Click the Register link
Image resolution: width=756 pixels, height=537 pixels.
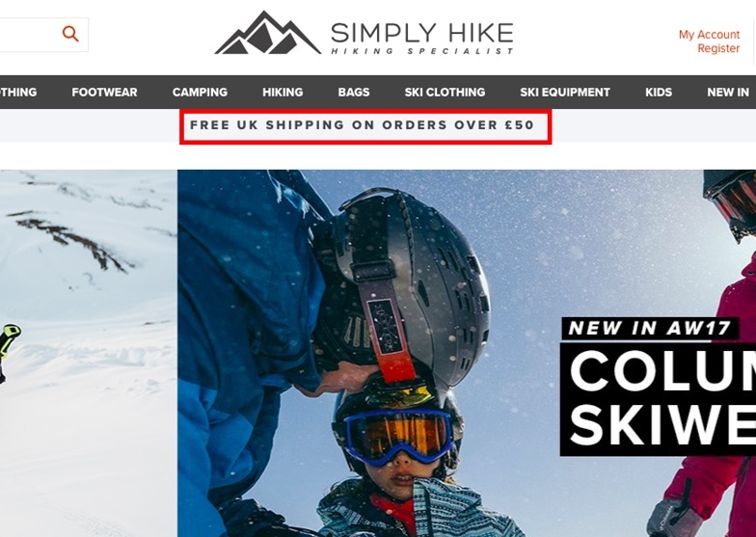coord(718,48)
